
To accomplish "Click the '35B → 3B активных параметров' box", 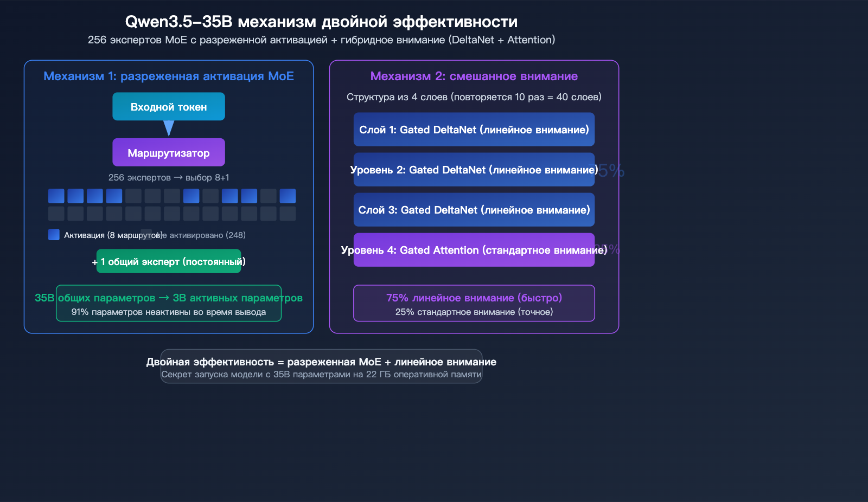I will (168, 303).
